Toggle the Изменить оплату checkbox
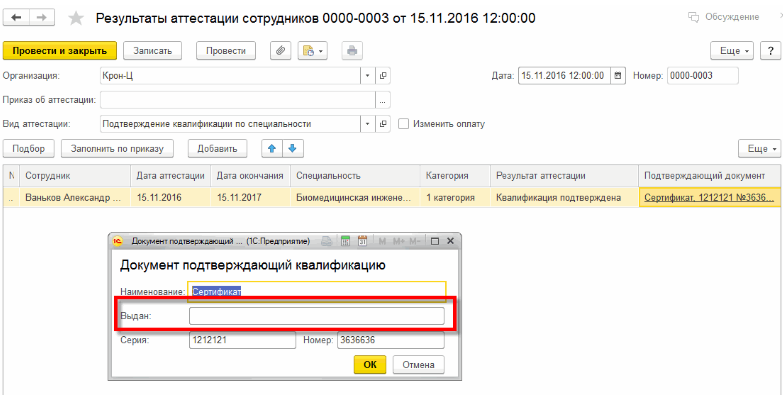This screenshot has width=783, height=404. [x=403, y=124]
